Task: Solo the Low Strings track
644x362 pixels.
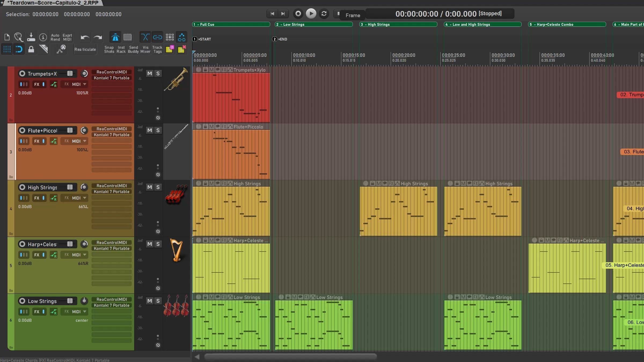Action: click(158, 301)
